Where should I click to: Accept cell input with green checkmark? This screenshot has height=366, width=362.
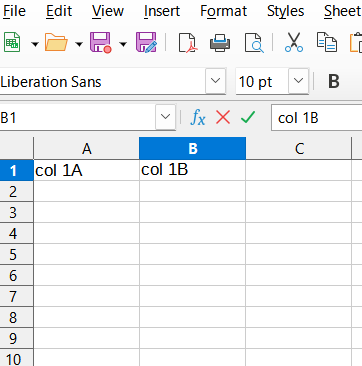pos(248,117)
